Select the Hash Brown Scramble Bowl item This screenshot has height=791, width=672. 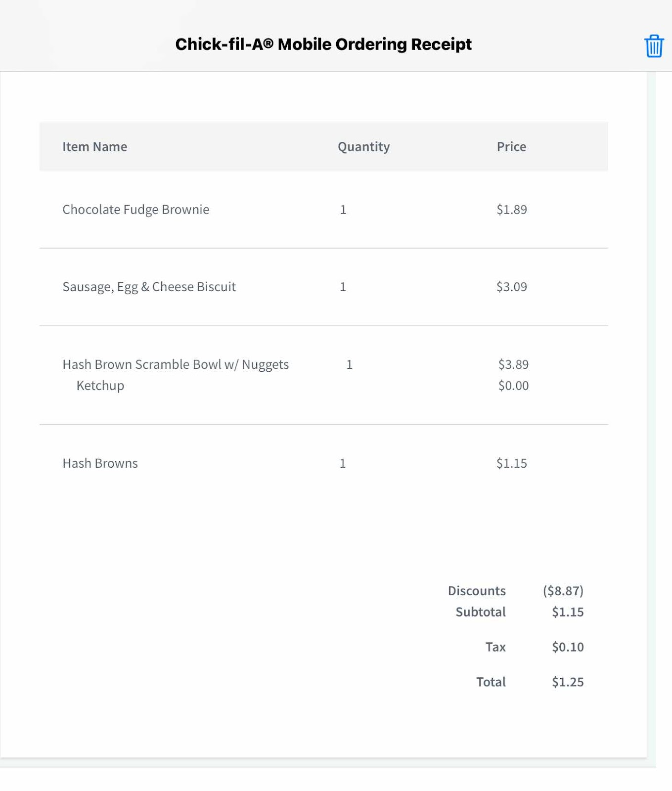[175, 364]
